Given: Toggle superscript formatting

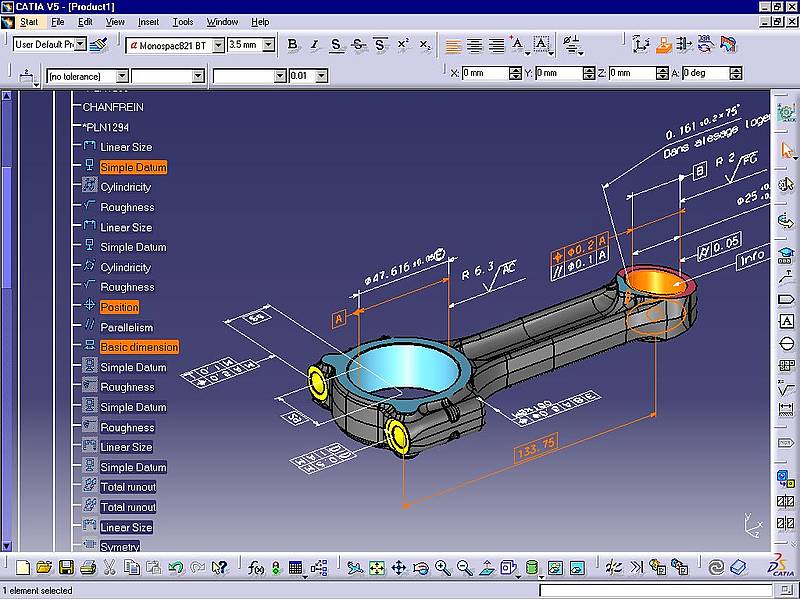Looking at the screenshot, I should [x=404, y=44].
